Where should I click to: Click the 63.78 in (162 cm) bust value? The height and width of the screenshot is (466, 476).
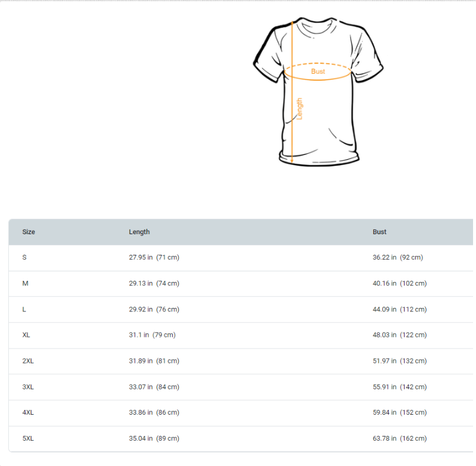pyautogui.click(x=399, y=438)
